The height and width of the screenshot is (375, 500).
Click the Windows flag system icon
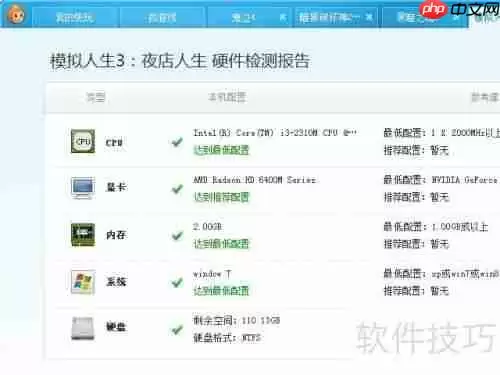83,282
